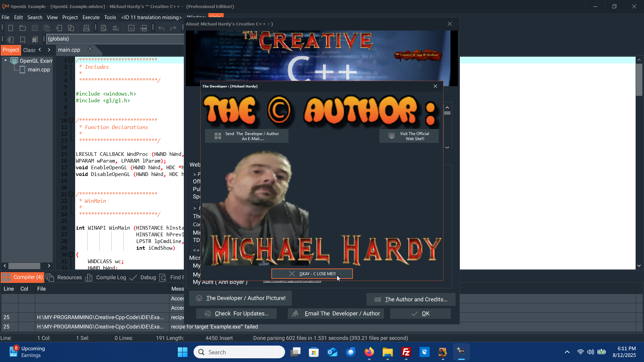This screenshot has height=362, width=644.
Task: Click the OKAY - CLOSE ME!!! button
Action: pyautogui.click(x=312, y=274)
